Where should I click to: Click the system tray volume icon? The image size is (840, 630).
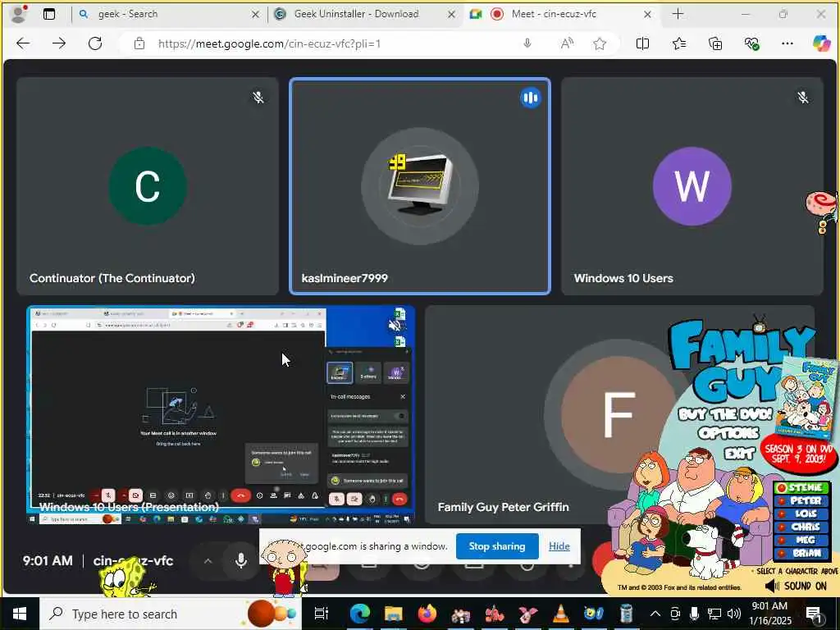[x=734, y=614]
